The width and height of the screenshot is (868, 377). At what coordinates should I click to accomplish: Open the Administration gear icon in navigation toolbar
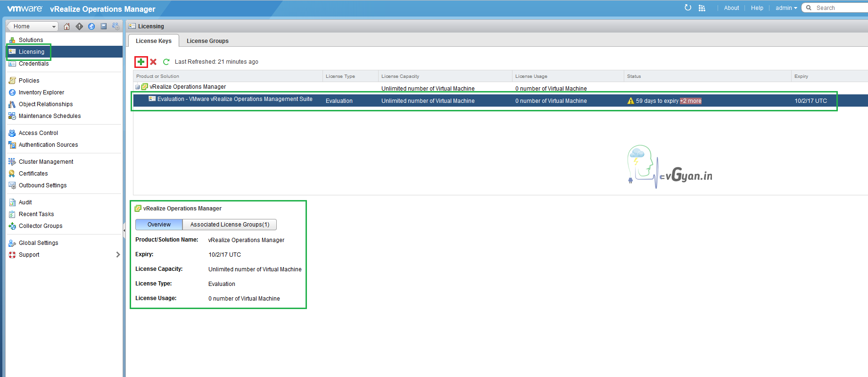coord(116,26)
